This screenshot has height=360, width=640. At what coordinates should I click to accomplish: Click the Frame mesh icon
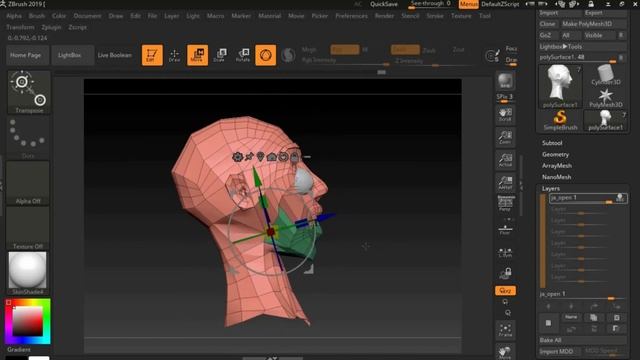(x=505, y=330)
